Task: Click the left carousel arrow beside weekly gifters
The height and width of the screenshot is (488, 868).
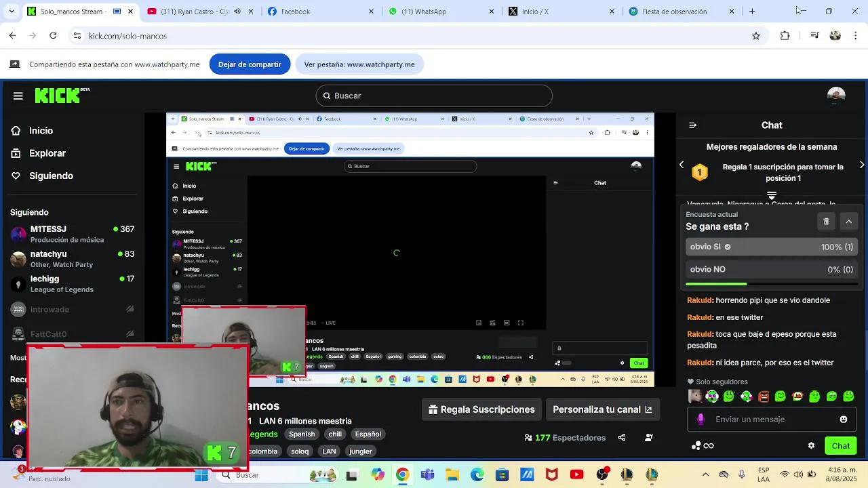Action: tap(682, 164)
